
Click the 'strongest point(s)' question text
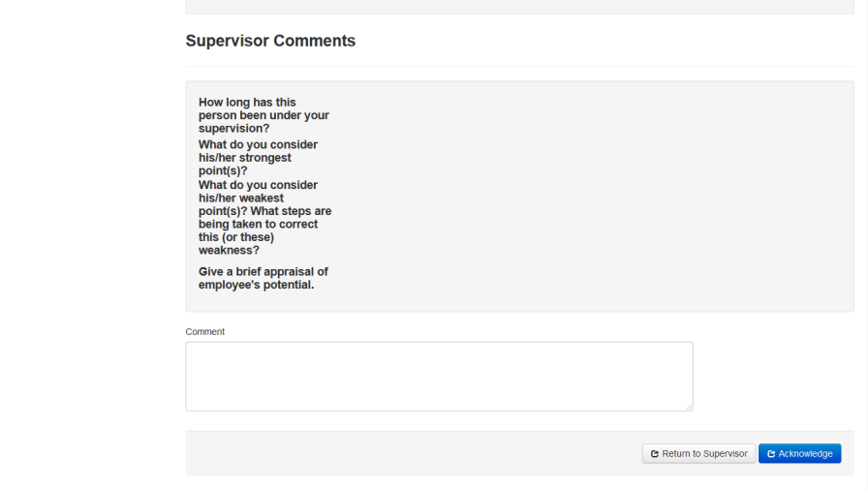[258, 158]
